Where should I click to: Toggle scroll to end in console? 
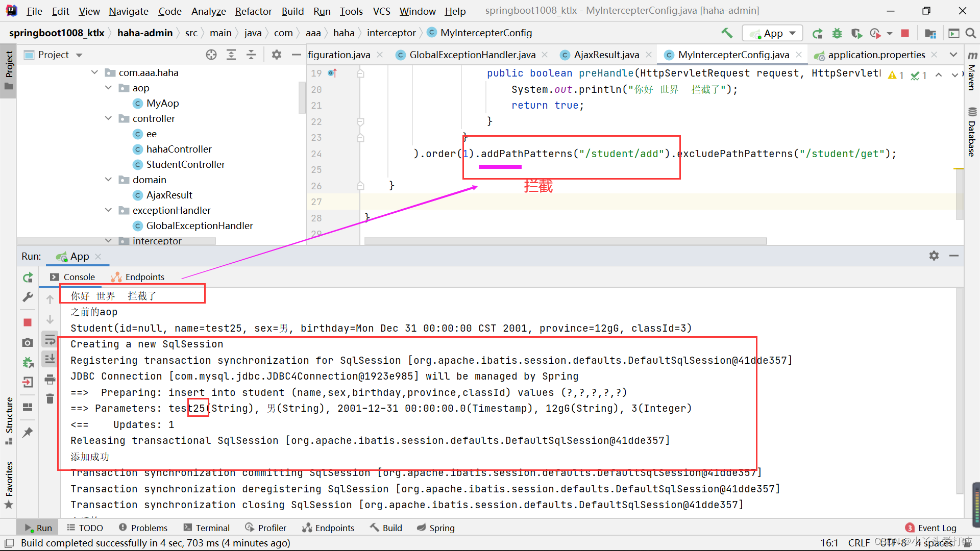50,359
